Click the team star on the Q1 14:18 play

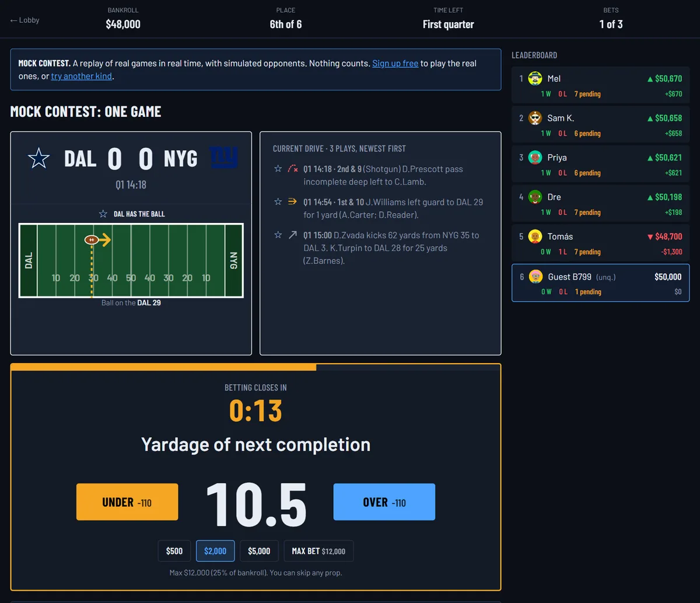278,169
